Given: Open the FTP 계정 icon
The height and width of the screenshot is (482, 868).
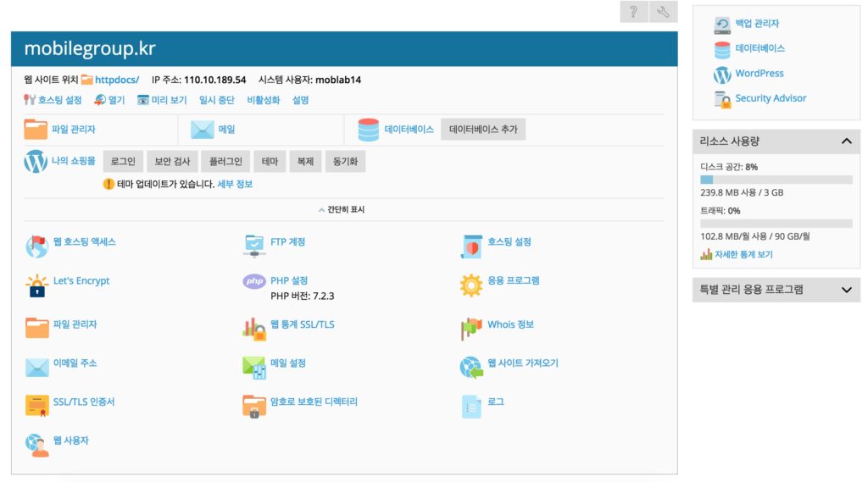Looking at the screenshot, I should 254,247.
